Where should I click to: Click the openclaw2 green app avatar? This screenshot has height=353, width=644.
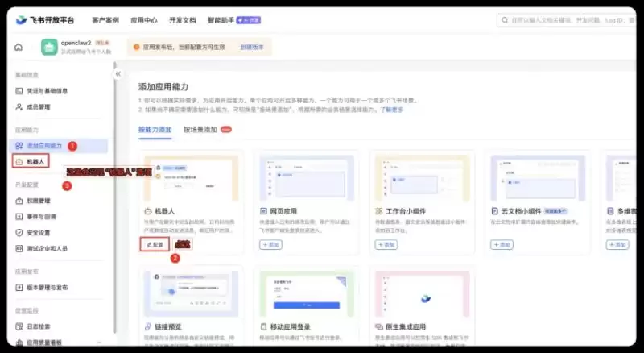[49, 47]
